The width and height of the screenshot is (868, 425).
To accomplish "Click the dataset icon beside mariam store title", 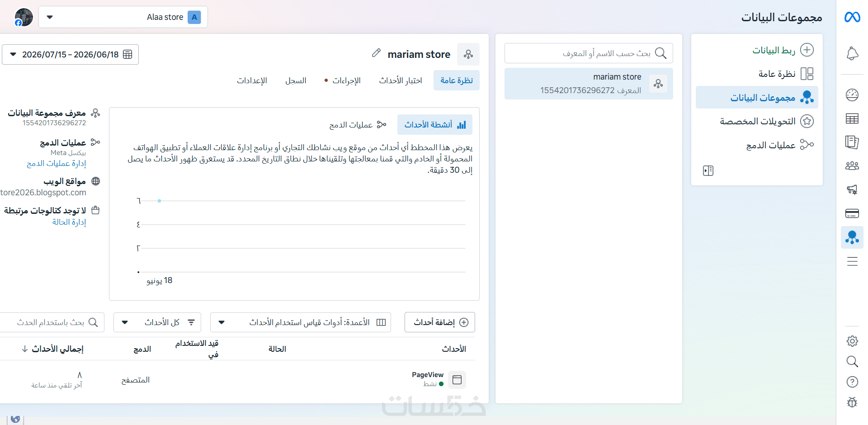I will (x=468, y=54).
